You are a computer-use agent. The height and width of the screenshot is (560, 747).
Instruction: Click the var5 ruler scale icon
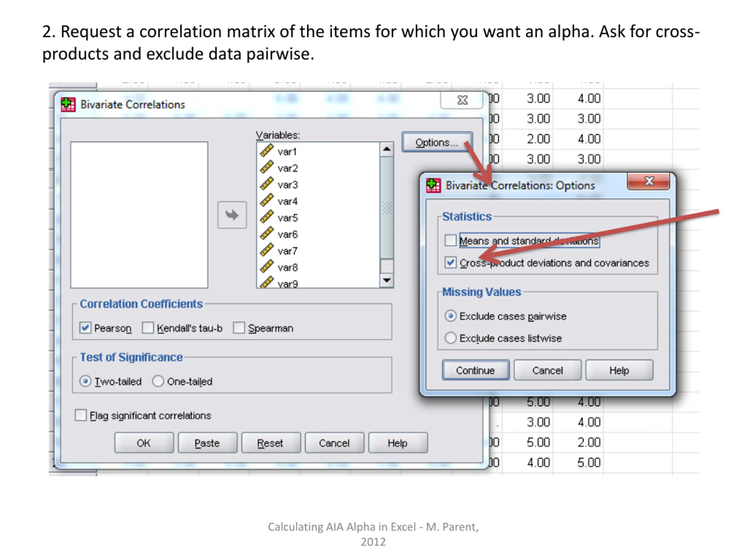coord(266,217)
